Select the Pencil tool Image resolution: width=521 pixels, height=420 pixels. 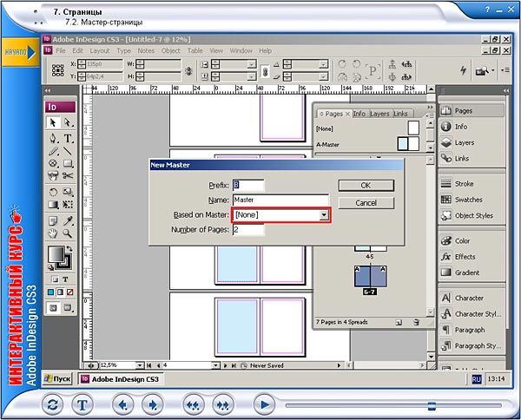(x=53, y=151)
